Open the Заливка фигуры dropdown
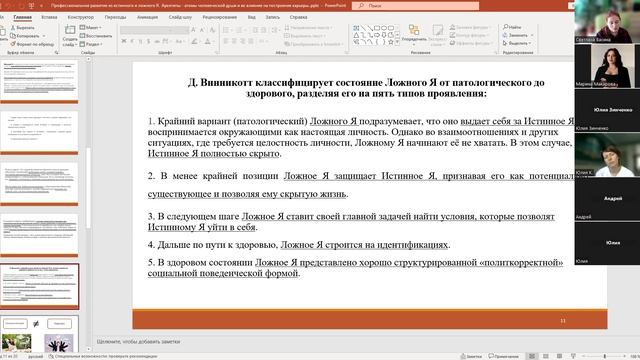The width and height of the screenshot is (640, 360). [471, 27]
